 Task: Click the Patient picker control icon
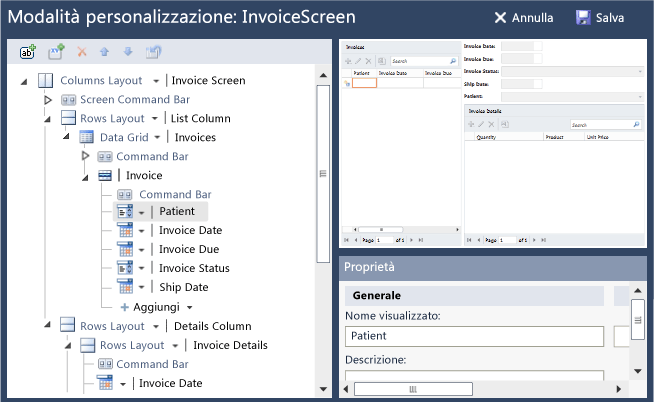125,211
